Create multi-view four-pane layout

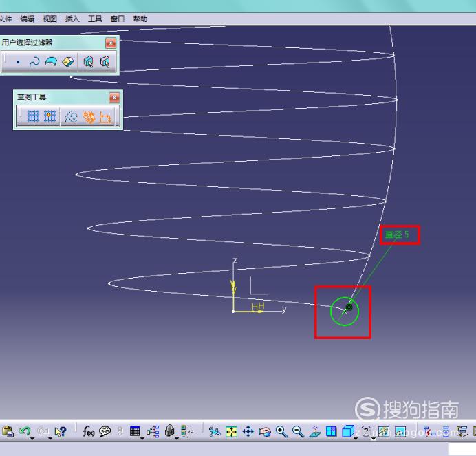click(x=331, y=432)
